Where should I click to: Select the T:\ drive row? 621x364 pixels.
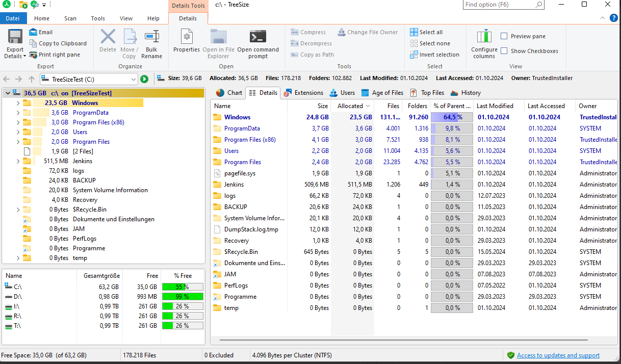coord(103,326)
